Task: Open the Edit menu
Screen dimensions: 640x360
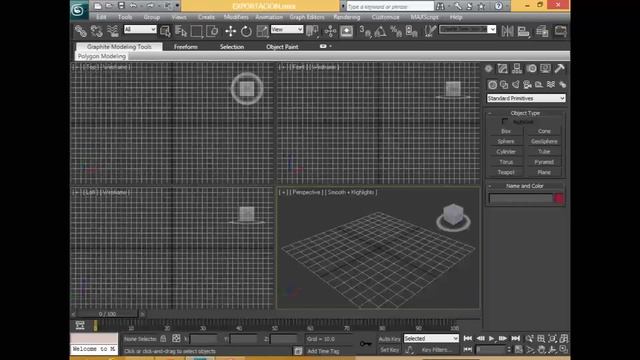Action: click(101, 17)
